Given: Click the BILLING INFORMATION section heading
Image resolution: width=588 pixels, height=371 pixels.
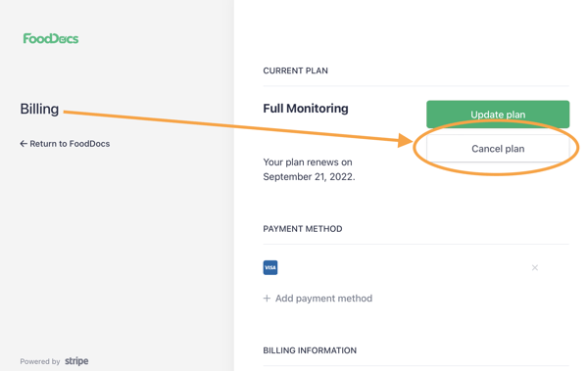Looking at the screenshot, I should [310, 350].
